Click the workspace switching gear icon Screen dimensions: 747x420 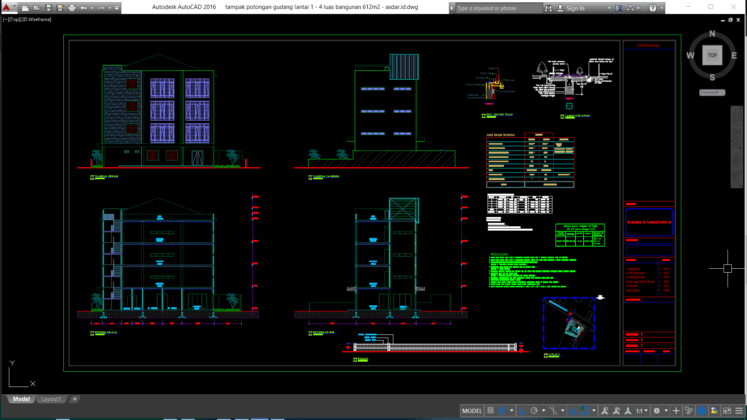(x=657, y=411)
